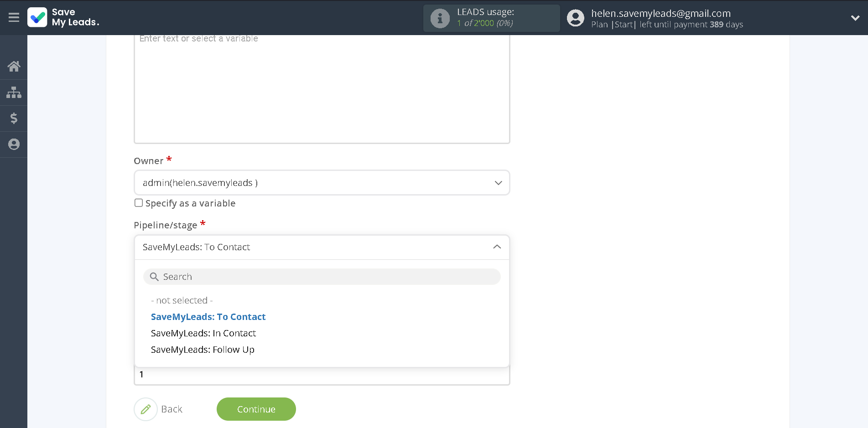This screenshot has width=868, height=428.
Task: Open the billing dollar sidebar icon
Action: coord(14,119)
